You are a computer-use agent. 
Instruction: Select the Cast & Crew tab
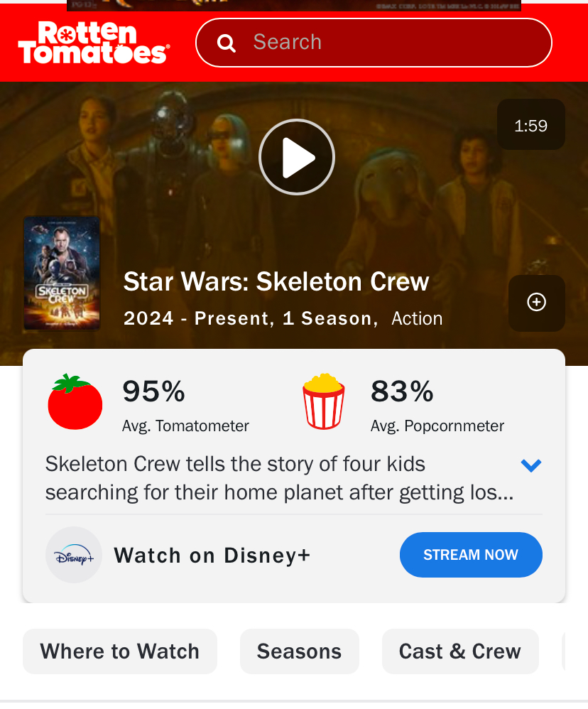460,651
